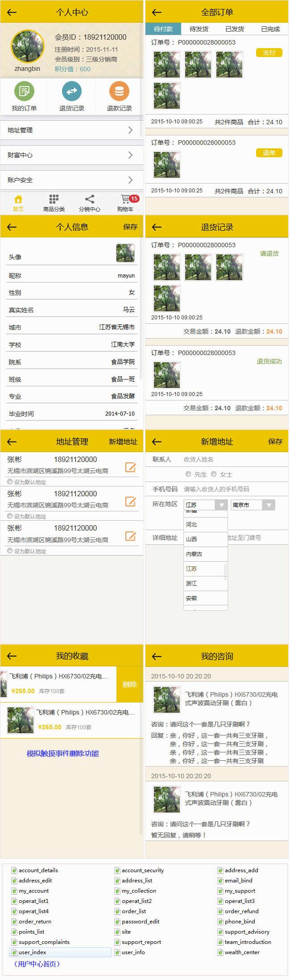This screenshot has height=980, width=290.
Task: Open the 购物车 shopping cart icon
Action: (125, 200)
